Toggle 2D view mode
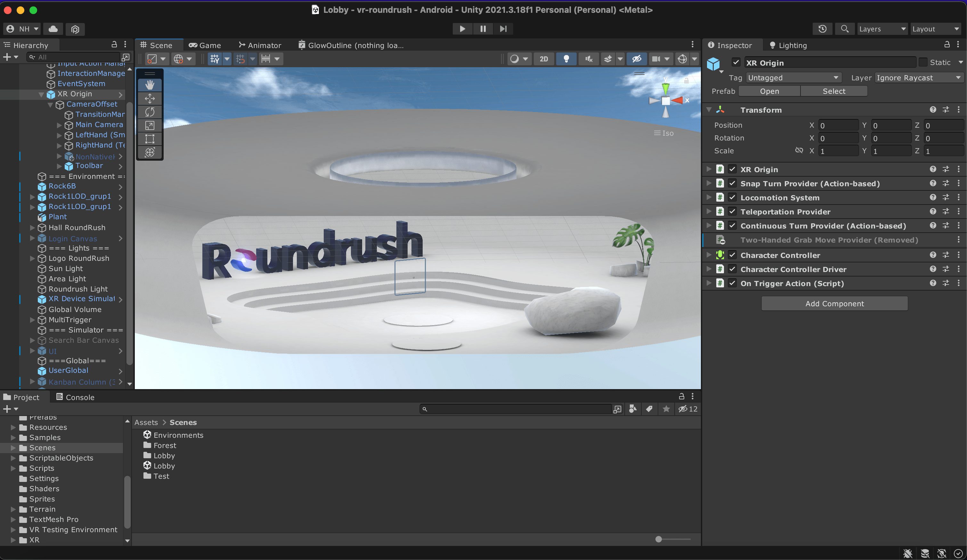The width and height of the screenshot is (967, 560). tap(543, 59)
